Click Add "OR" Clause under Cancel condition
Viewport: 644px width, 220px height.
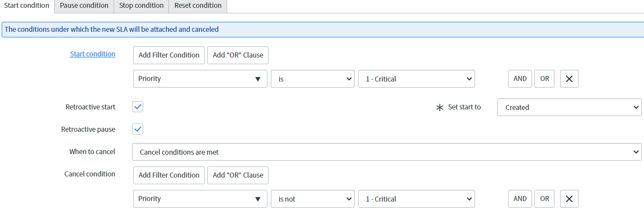(x=238, y=175)
